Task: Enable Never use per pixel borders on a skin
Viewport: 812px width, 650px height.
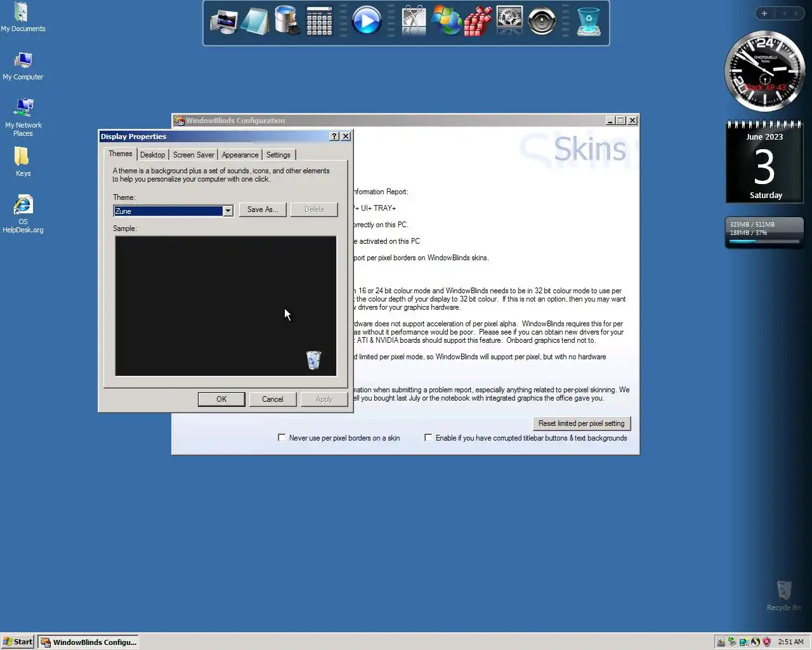Action: click(282, 437)
